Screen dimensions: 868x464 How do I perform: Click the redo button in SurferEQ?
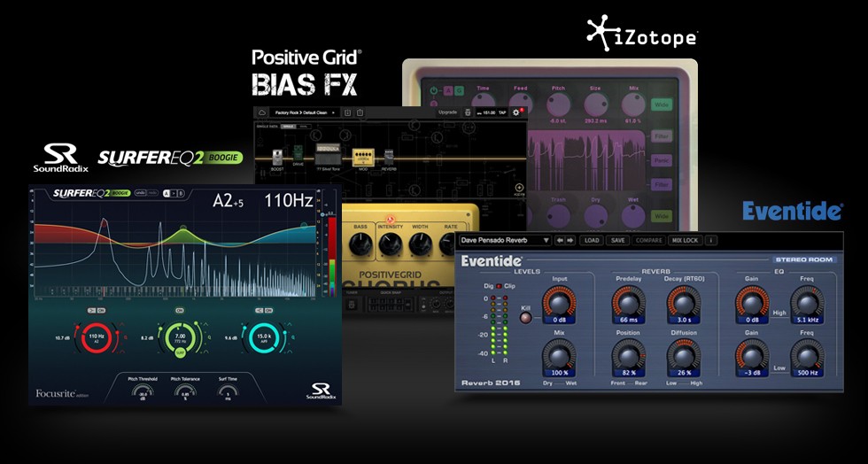coord(152,193)
